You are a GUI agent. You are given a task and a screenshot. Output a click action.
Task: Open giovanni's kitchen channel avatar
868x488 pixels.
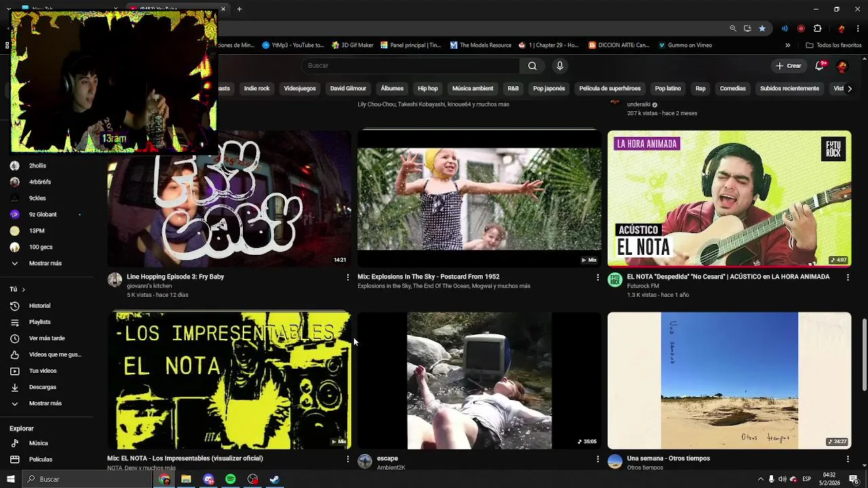(x=115, y=280)
